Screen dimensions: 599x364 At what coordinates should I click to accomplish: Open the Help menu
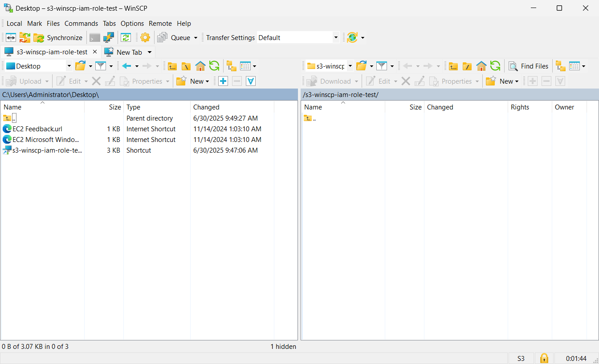coord(184,24)
